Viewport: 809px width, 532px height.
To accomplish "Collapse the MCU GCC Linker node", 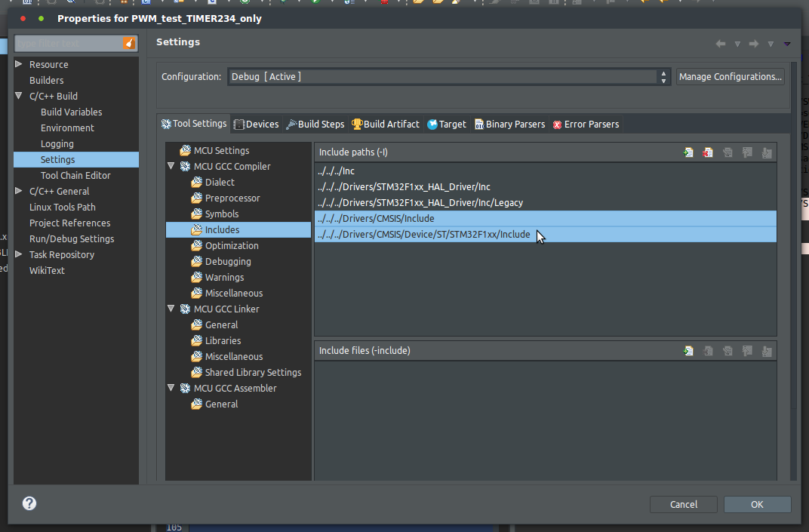I will (171, 309).
